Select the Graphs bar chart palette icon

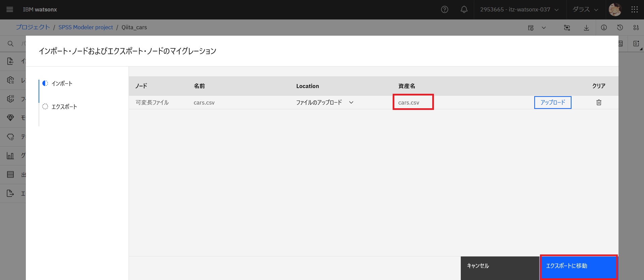10,156
